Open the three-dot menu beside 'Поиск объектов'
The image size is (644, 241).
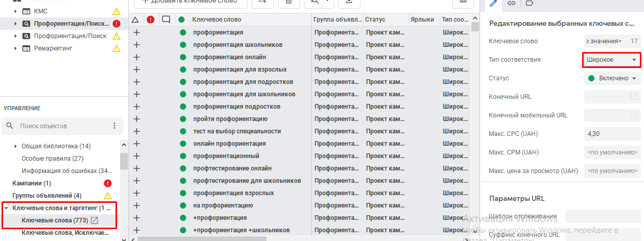pos(114,126)
